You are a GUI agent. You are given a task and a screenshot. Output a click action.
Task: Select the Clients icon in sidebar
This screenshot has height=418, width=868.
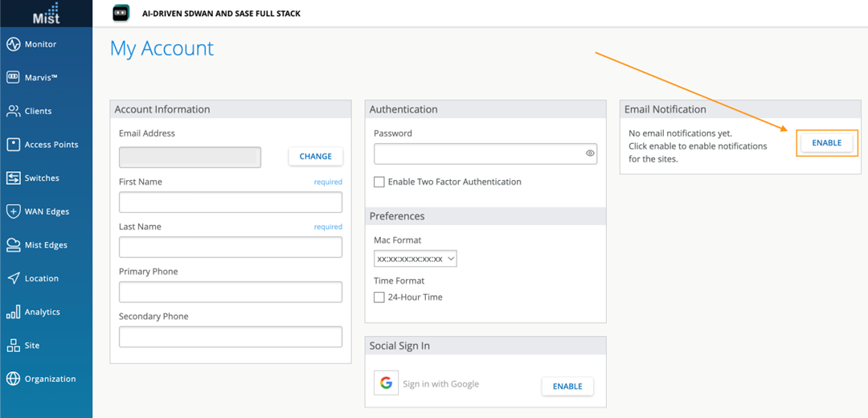point(13,111)
